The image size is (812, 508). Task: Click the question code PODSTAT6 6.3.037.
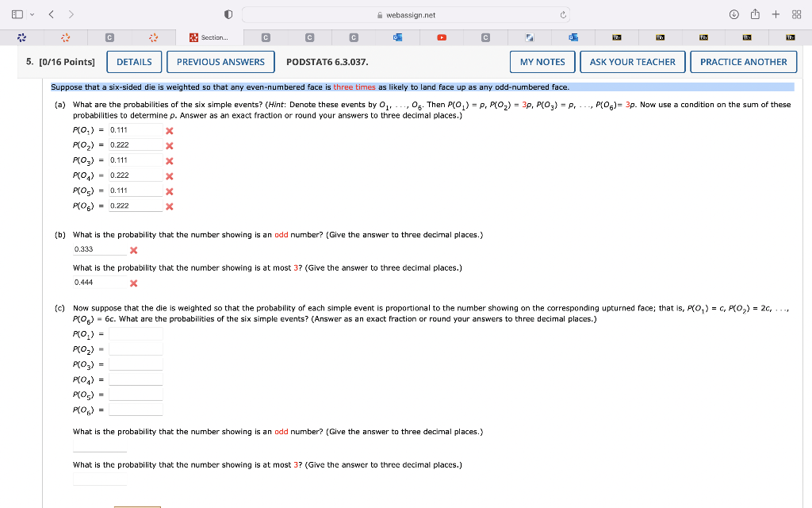click(327, 62)
